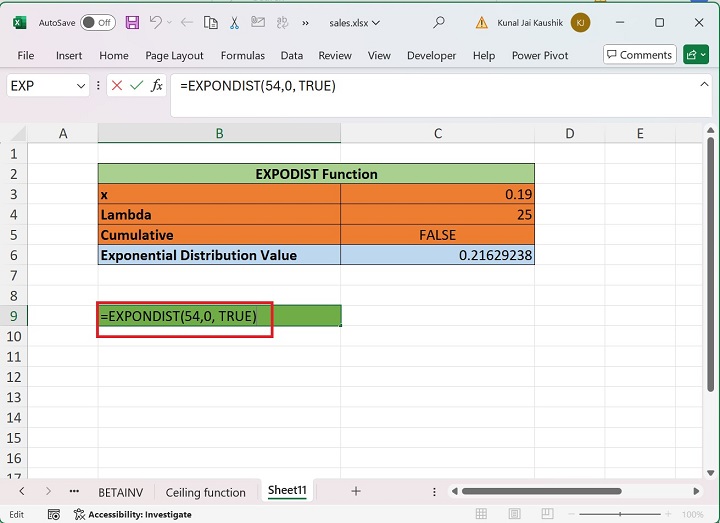720x523 pixels.
Task: Click the Undo arrow icon
Action: (x=157, y=22)
